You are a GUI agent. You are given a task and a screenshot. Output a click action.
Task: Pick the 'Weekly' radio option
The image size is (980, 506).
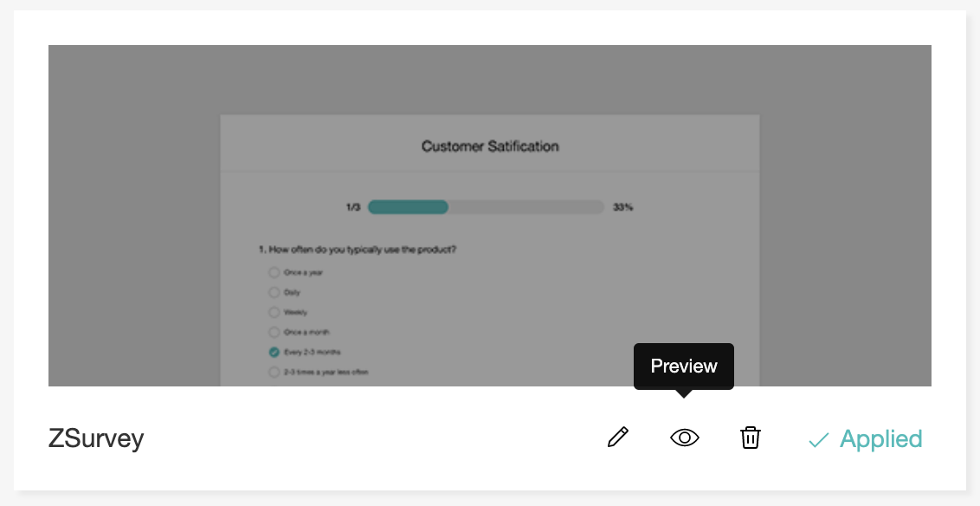pos(274,312)
